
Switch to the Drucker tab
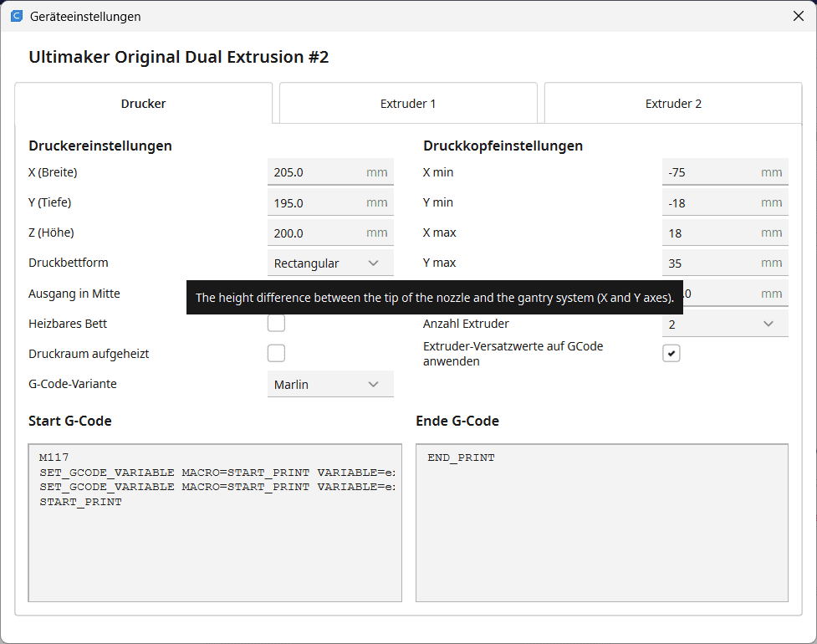[x=143, y=103]
